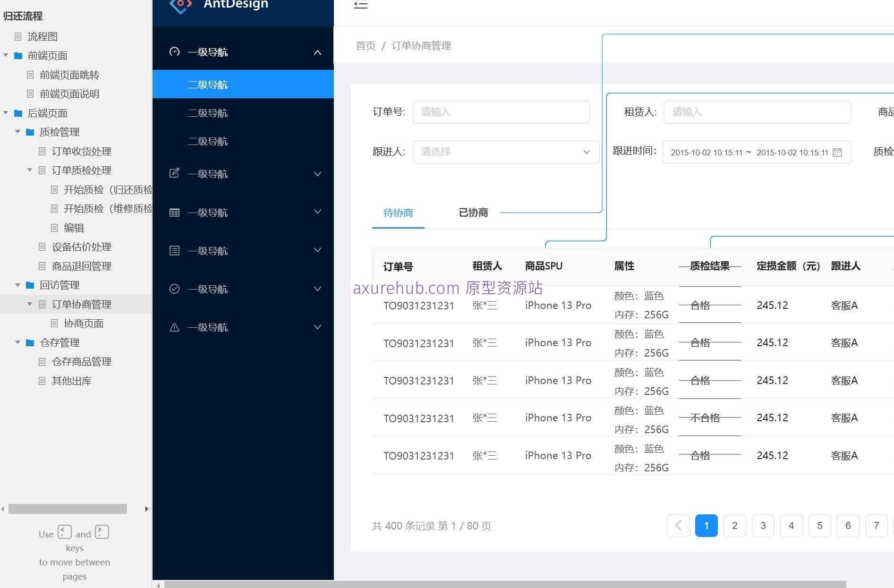Select the table grid icon in sidebar nav
Screen dimensions: 894x588
[x=174, y=212]
